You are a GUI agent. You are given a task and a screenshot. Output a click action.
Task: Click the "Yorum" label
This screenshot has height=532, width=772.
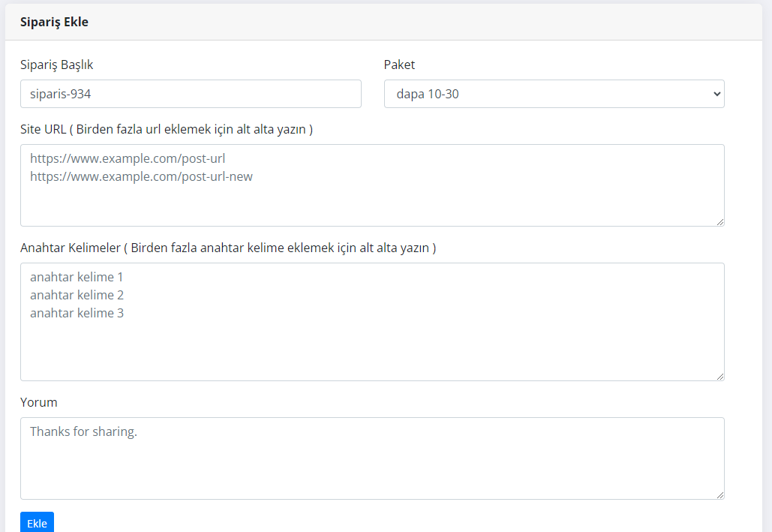[x=39, y=402]
